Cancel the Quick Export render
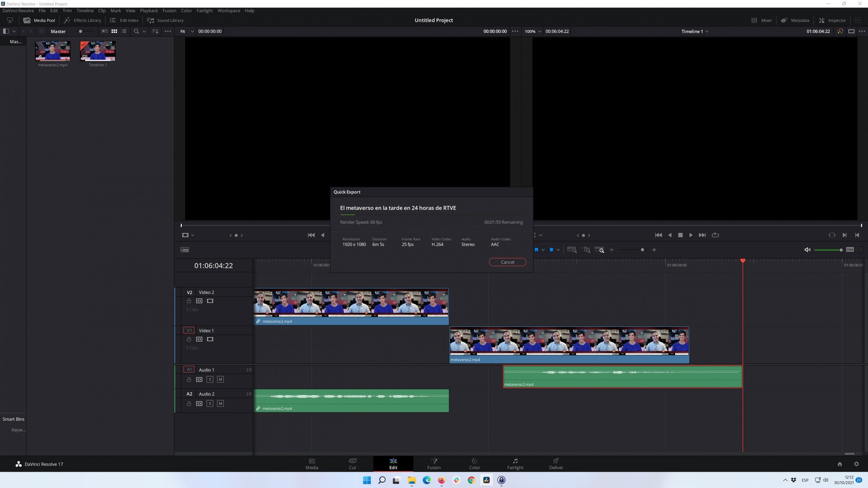This screenshot has width=868, height=488. pos(507,262)
